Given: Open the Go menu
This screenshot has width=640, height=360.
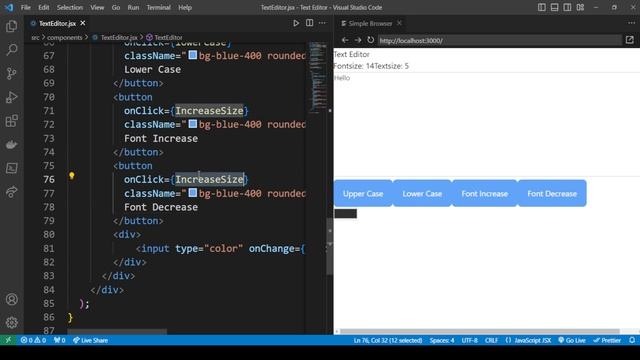Looking at the screenshot, I should click(x=116, y=7).
